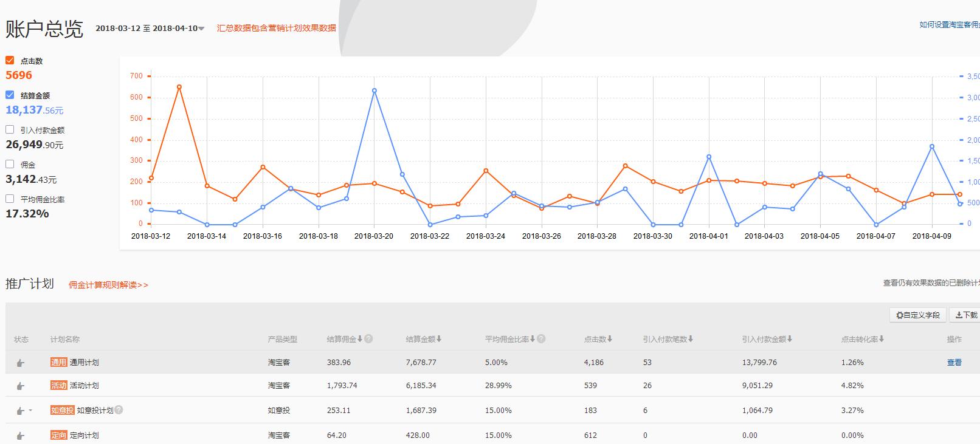Sort table by 点击数 arrow icon

(610, 339)
